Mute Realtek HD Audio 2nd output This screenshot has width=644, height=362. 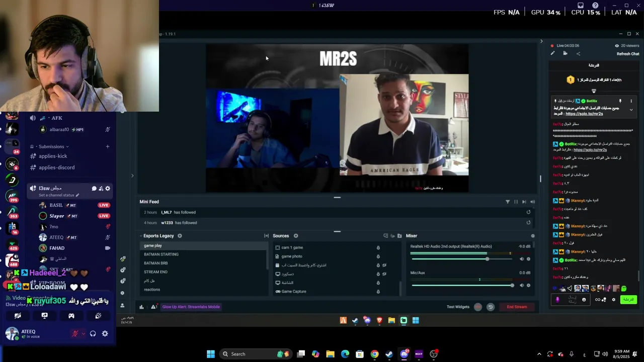tap(521, 259)
